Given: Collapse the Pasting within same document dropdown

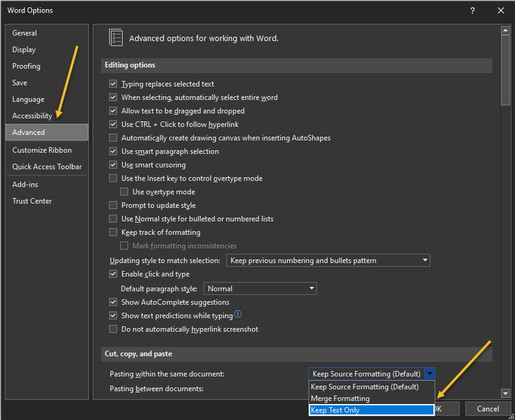Looking at the screenshot, I should point(430,374).
